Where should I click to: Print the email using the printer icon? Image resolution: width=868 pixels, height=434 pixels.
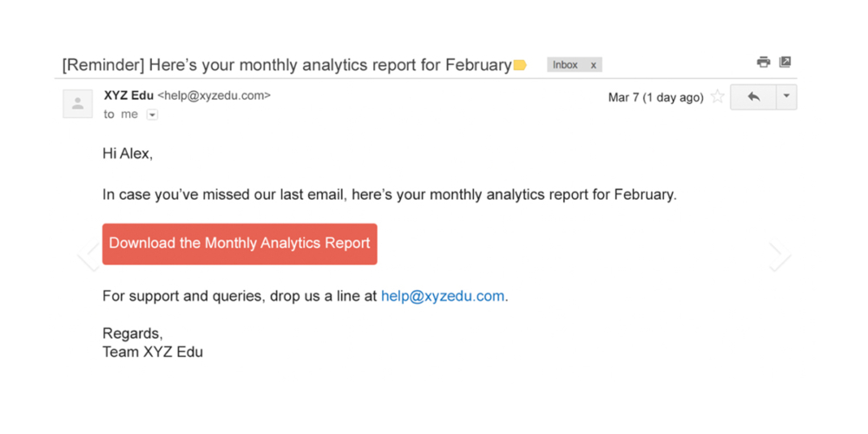[x=763, y=62]
